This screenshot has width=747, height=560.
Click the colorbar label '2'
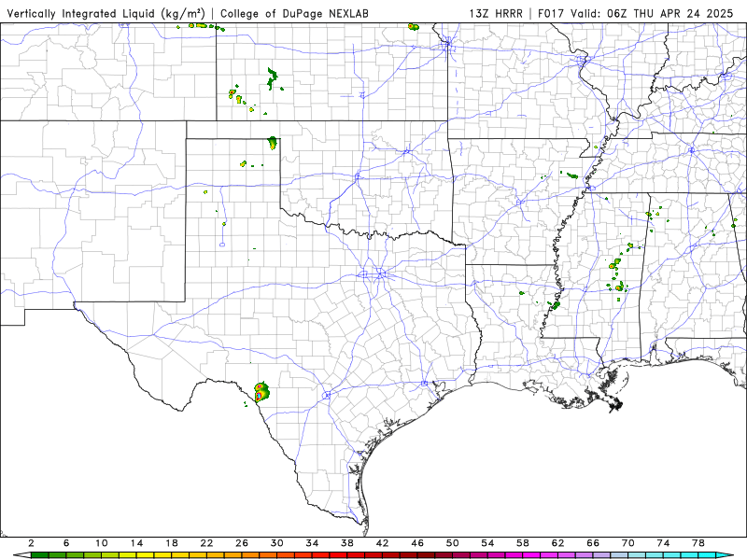tap(31, 543)
